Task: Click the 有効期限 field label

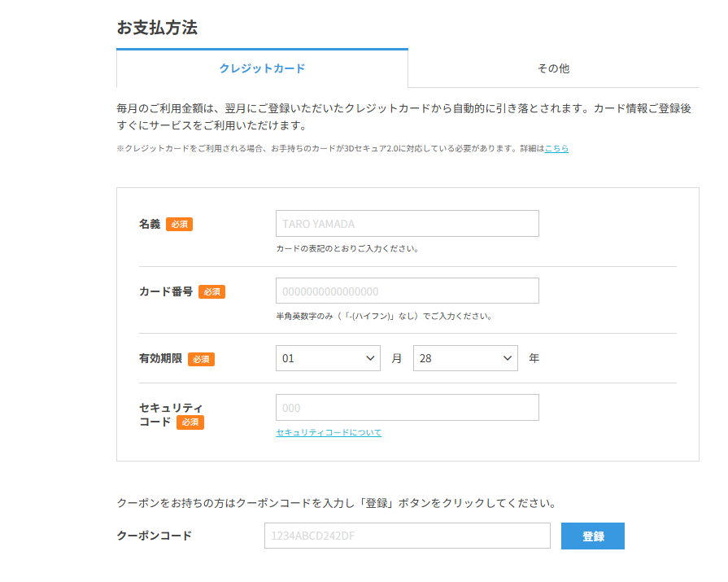Action: (160, 359)
